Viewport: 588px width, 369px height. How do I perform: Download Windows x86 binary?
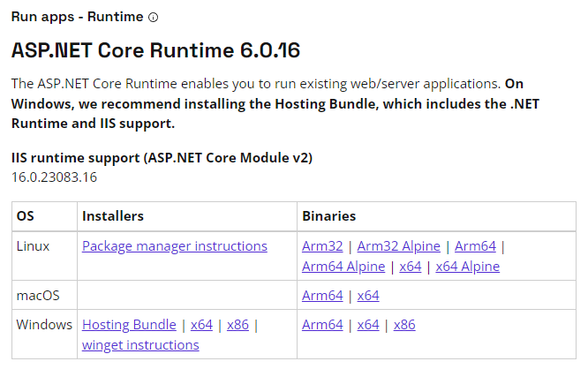pyautogui.click(x=404, y=324)
